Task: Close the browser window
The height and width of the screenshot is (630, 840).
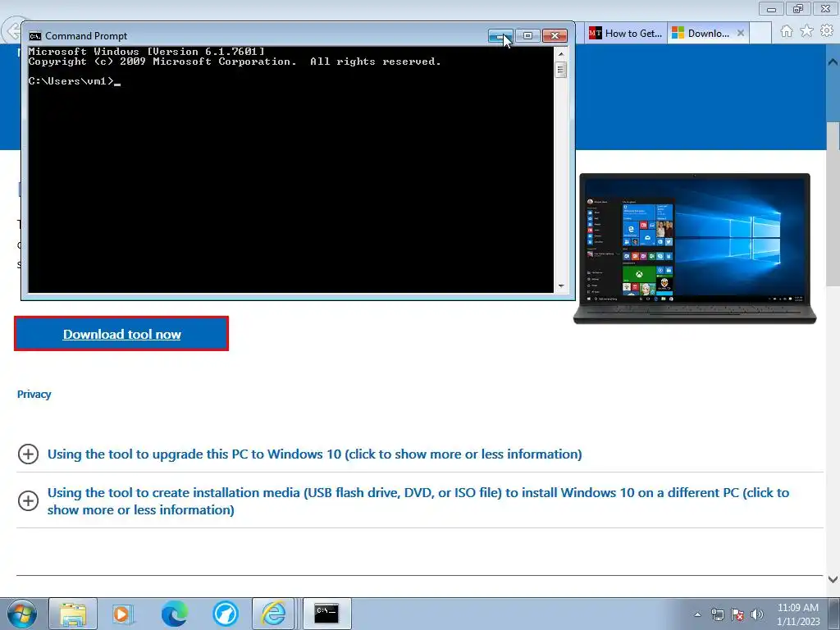Action: click(825, 8)
